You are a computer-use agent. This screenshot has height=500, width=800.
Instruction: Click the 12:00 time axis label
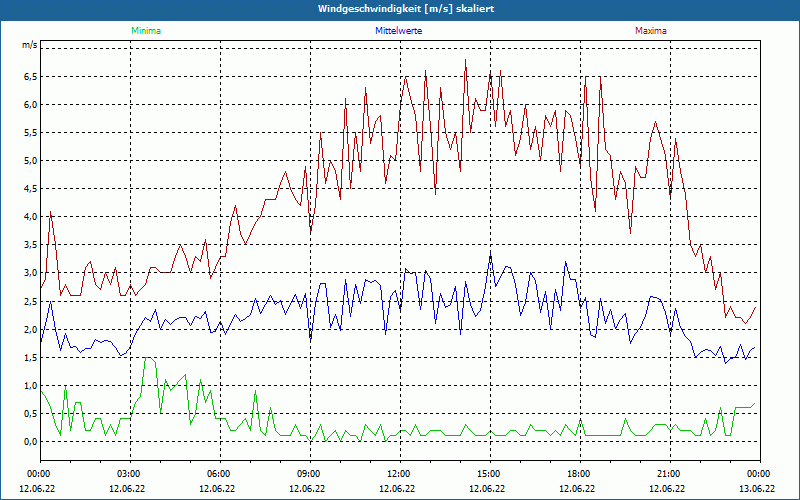398,474
